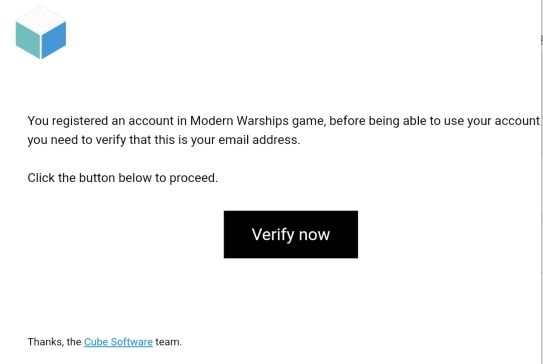The image size is (543, 364).
Task: Click the "you need to verify" text line
Action: coord(164,140)
